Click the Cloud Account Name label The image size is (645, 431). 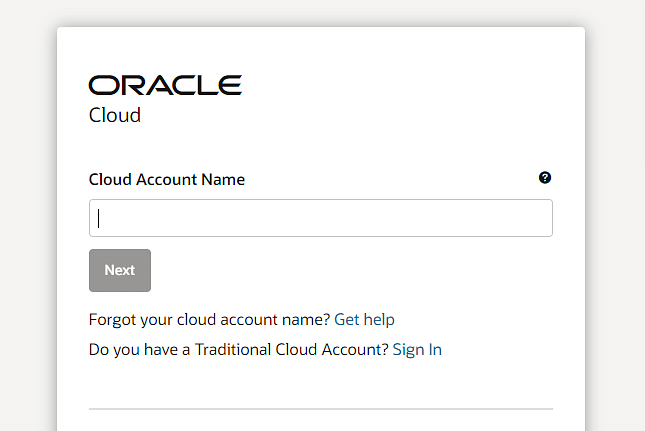tap(167, 179)
